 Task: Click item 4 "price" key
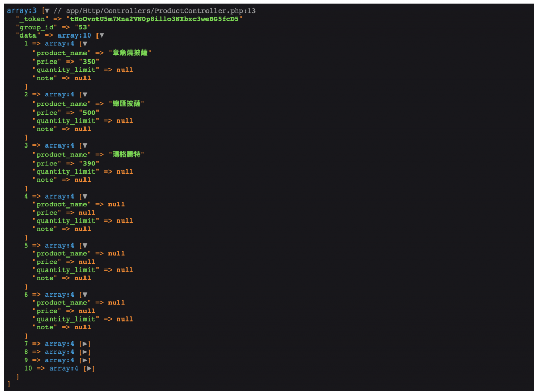(x=47, y=213)
